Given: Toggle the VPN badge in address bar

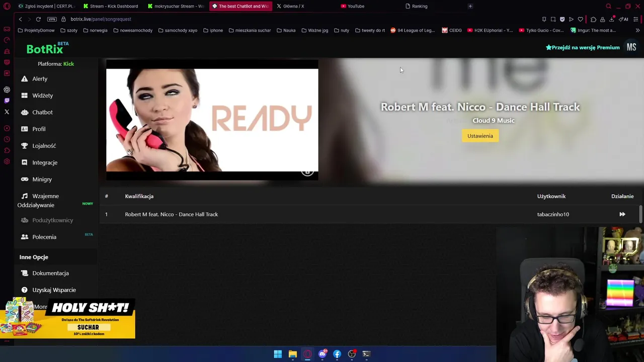Looking at the screenshot, I should click(52, 19).
